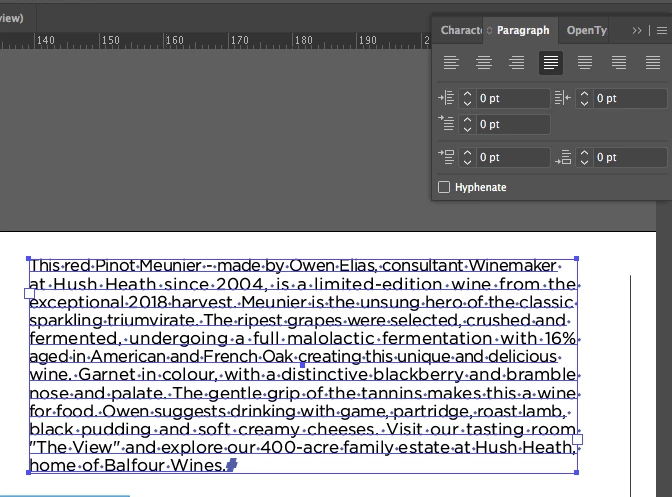Image resolution: width=672 pixels, height=497 pixels.
Task: Click the Space before value field
Action: coord(513,158)
